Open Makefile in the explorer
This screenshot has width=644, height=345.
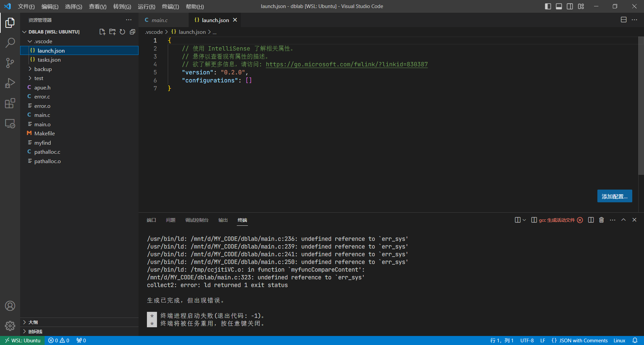pos(79,133)
